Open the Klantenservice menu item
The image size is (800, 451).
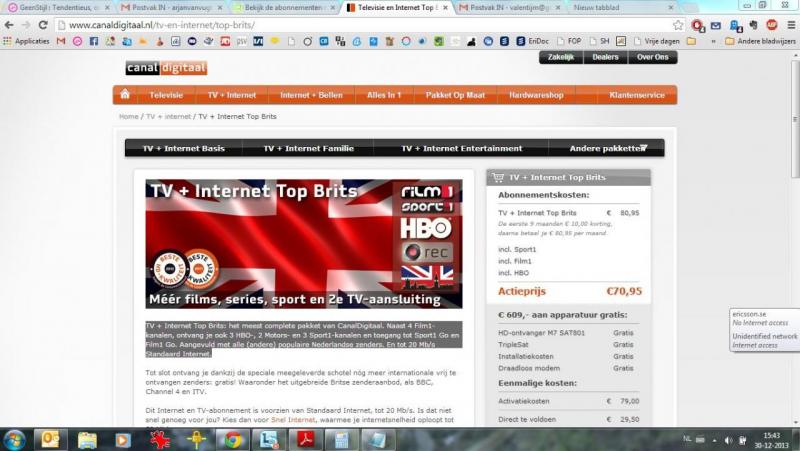pyautogui.click(x=637, y=95)
